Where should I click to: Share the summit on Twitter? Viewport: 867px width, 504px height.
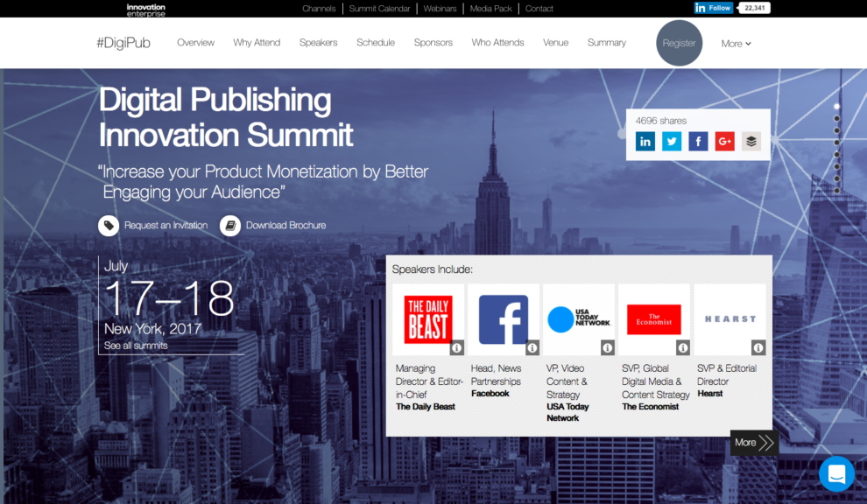672,141
